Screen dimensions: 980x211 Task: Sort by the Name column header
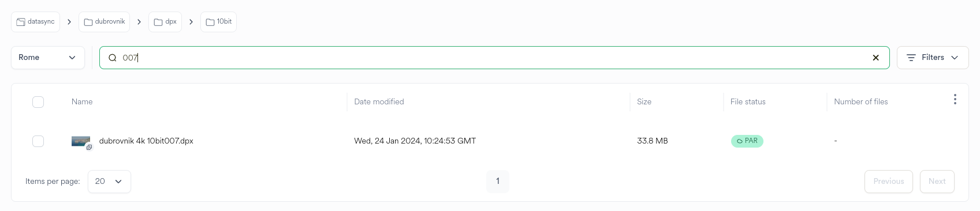tap(82, 101)
